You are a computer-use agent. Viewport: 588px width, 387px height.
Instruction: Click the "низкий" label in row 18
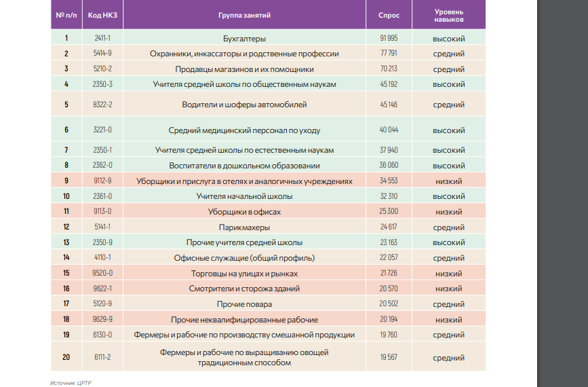coord(448,320)
